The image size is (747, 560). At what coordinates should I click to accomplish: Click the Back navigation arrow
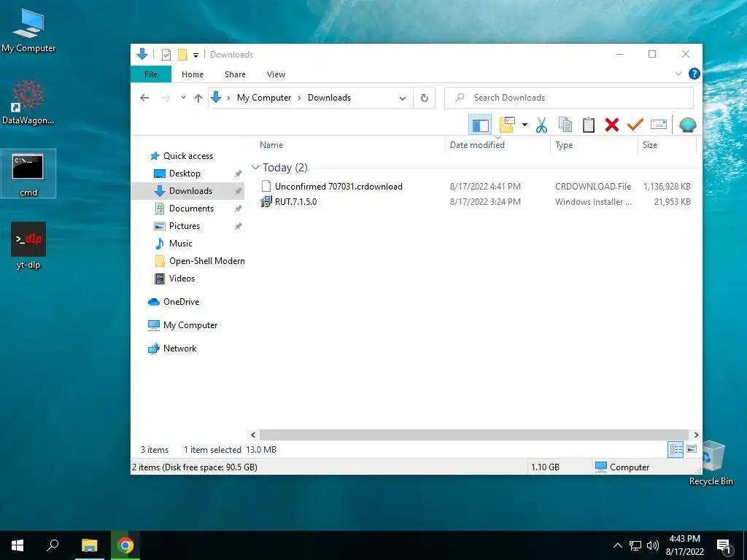click(145, 98)
